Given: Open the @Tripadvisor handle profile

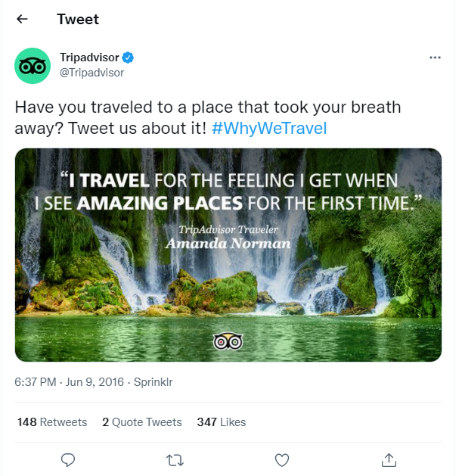Looking at the screenshot, I should click(x=91, y=73).
